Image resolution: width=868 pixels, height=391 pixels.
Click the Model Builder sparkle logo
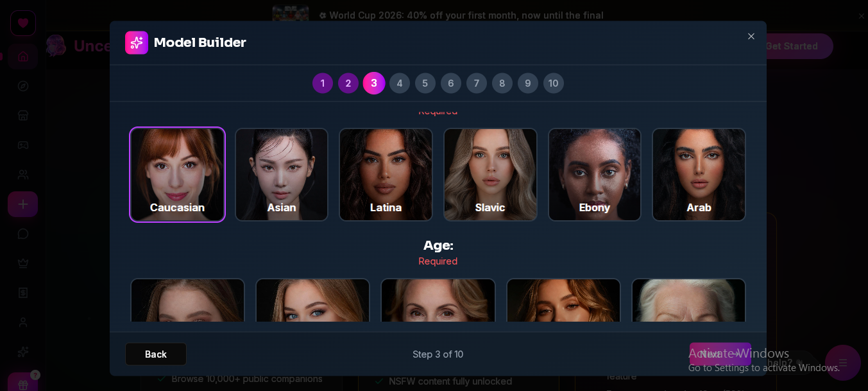tap(137, 43)
